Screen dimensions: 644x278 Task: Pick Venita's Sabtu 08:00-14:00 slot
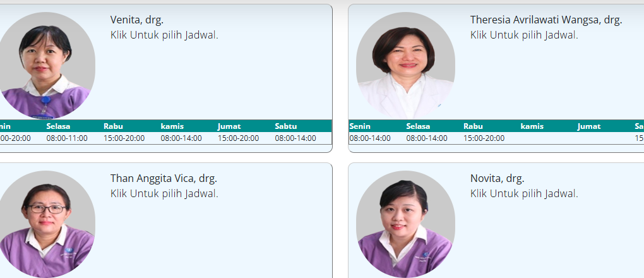[295, 138]
